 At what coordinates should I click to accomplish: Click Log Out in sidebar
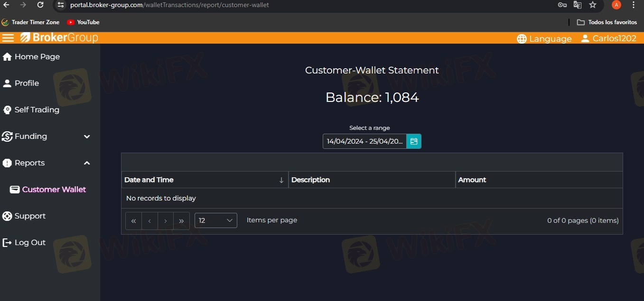pyautogui.click(x=30, y=243)
